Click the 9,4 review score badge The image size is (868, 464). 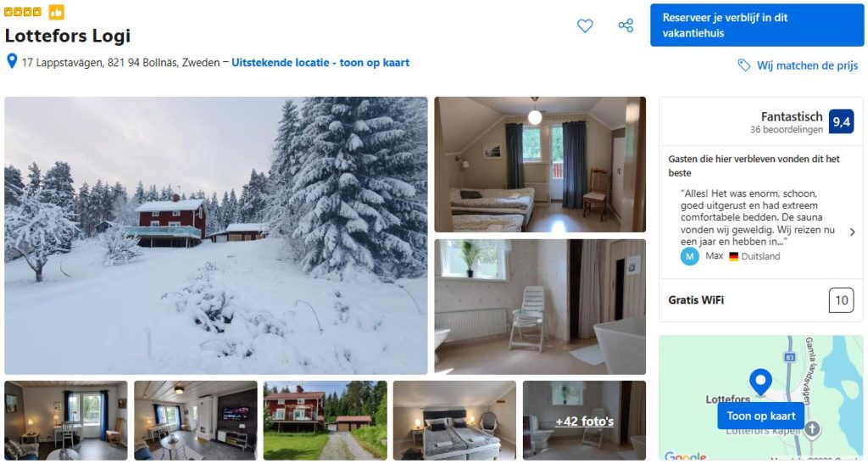[x=841, y=122]
